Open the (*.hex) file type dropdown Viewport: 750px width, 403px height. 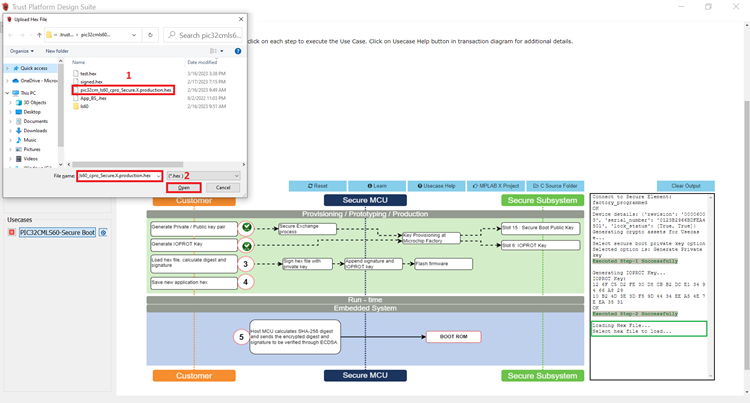click(203, 176)
